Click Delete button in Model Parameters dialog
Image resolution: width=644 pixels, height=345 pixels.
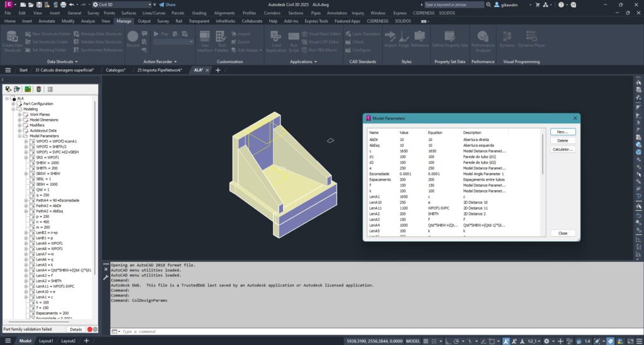coord(563,140)
